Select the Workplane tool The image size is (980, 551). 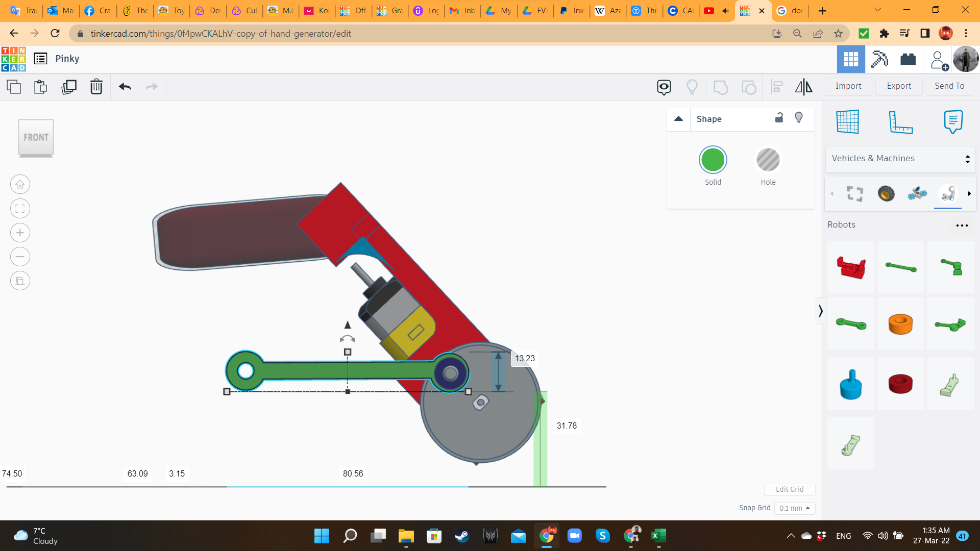(848, 122)
